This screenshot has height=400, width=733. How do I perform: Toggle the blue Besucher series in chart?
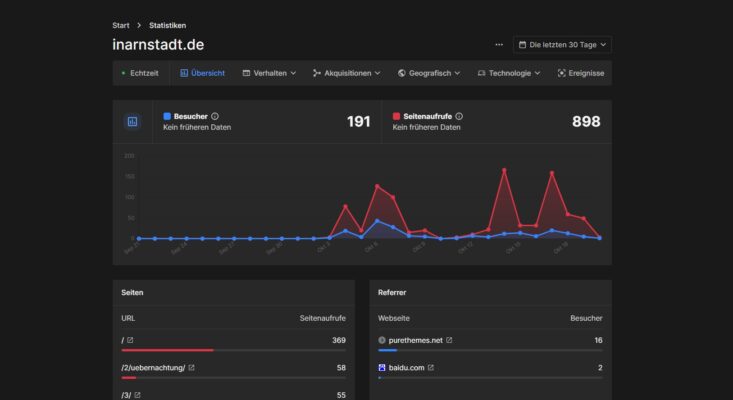(x=167, y=116)
